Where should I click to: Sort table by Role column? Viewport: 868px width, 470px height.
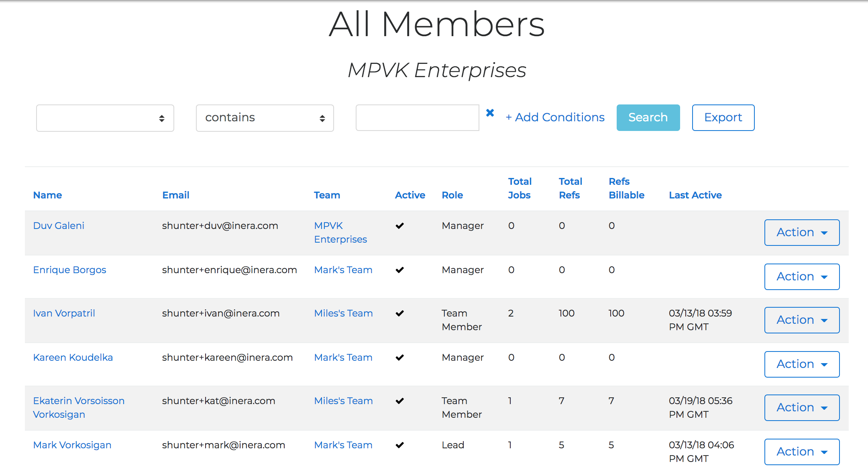(452, 195)
